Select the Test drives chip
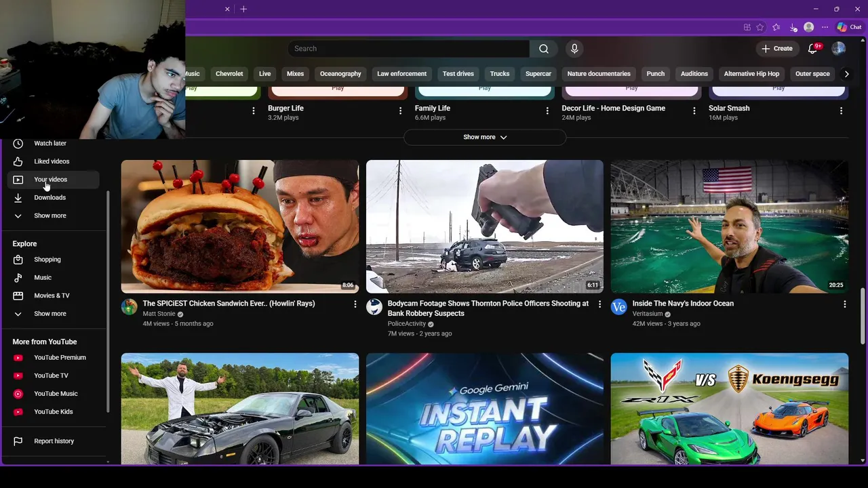868x488 pixels. point(458,74)
